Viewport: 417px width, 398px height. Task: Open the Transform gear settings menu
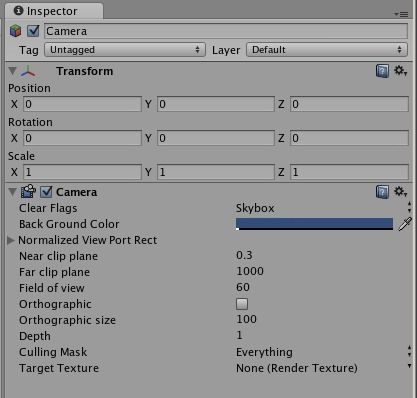point(400,71)
